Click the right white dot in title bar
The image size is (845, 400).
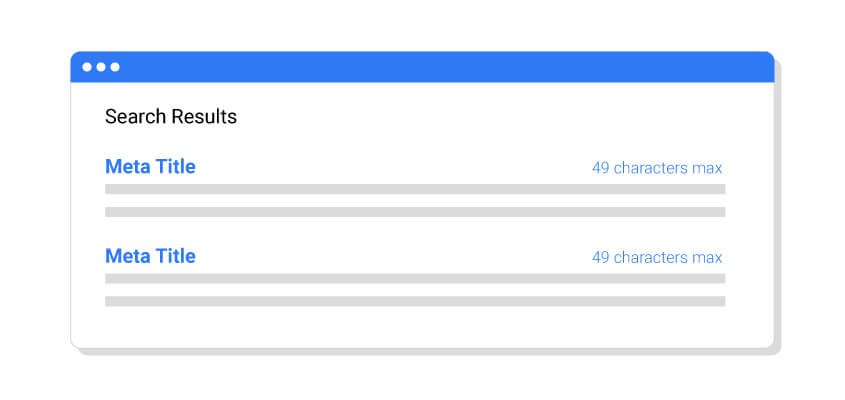click(115, 67)
